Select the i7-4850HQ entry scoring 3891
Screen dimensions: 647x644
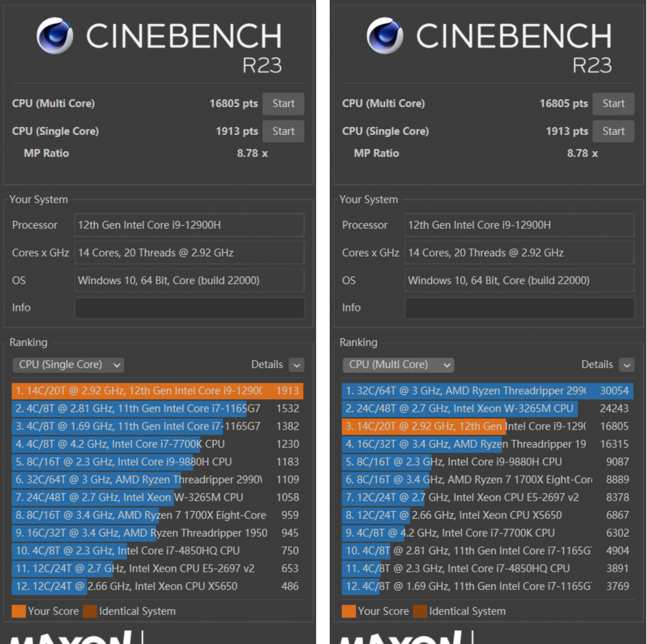pos(487,569)
